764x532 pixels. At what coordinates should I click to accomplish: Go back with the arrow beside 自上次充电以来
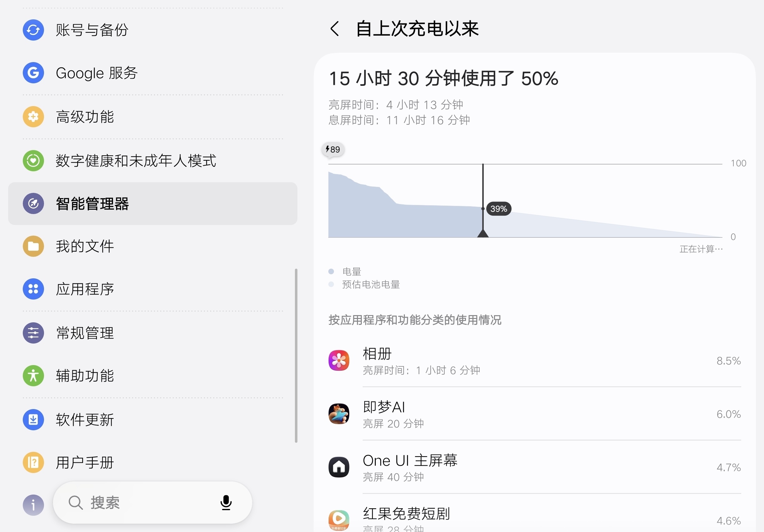pyautogui.click(x=335, y=29)
